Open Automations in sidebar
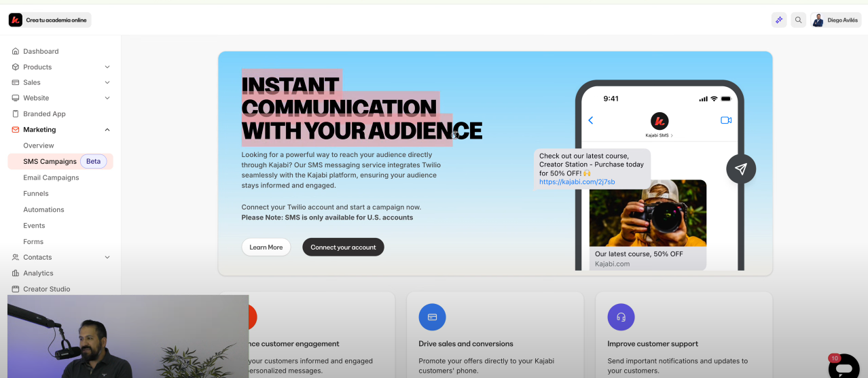Viewport: 868px width, 378px height. click(43, 209)
